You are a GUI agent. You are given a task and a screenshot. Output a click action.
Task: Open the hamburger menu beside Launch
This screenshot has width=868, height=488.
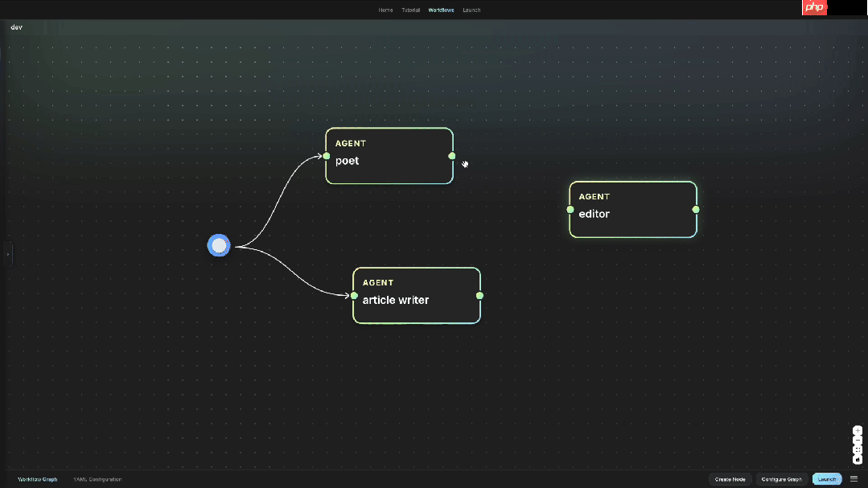(854, 479)
